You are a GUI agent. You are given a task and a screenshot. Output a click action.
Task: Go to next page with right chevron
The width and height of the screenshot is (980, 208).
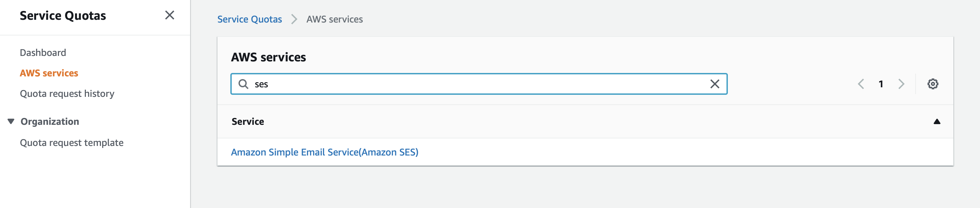pyautogui.click(x=901, y=84)
